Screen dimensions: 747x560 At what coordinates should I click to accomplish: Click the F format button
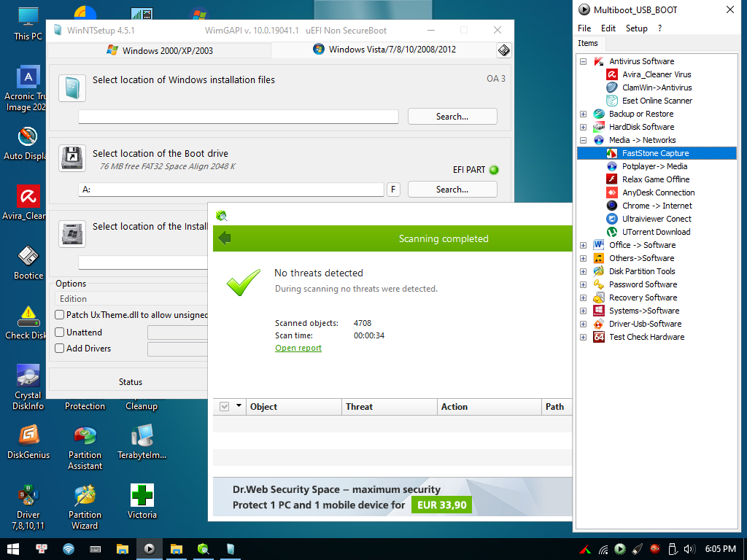(x=393, y=190)
